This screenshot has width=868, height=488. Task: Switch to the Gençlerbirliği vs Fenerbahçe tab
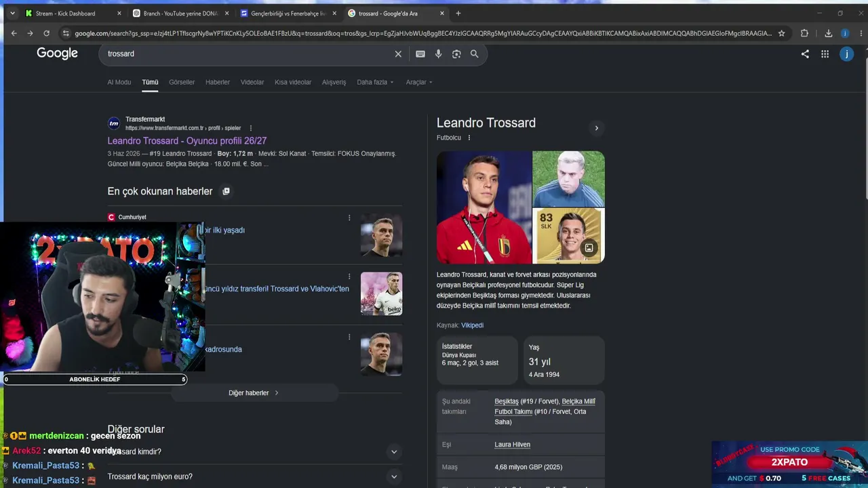point(288,14)
